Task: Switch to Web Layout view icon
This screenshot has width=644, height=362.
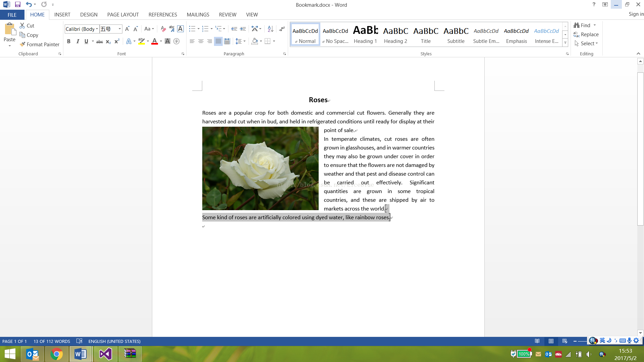Action: point(565,341)
